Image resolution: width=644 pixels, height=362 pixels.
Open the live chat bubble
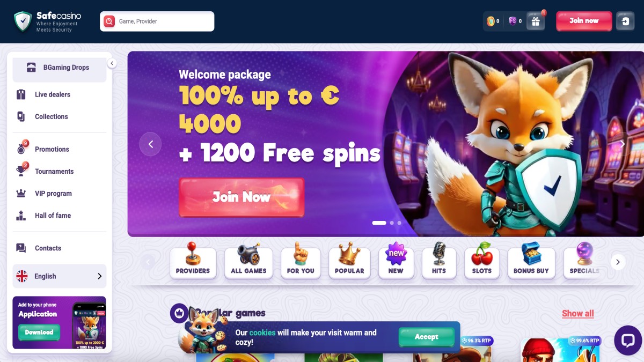(628, 340)
